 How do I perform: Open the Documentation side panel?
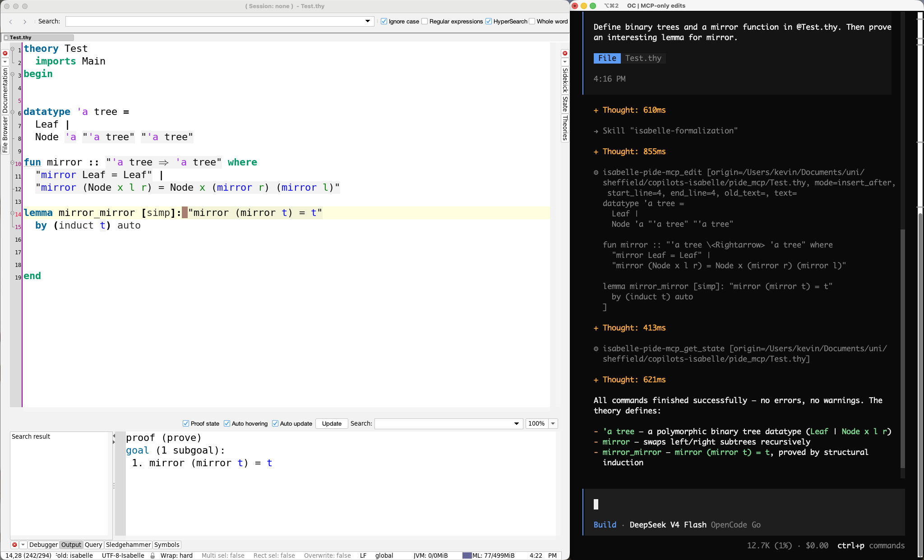(5, 90)
